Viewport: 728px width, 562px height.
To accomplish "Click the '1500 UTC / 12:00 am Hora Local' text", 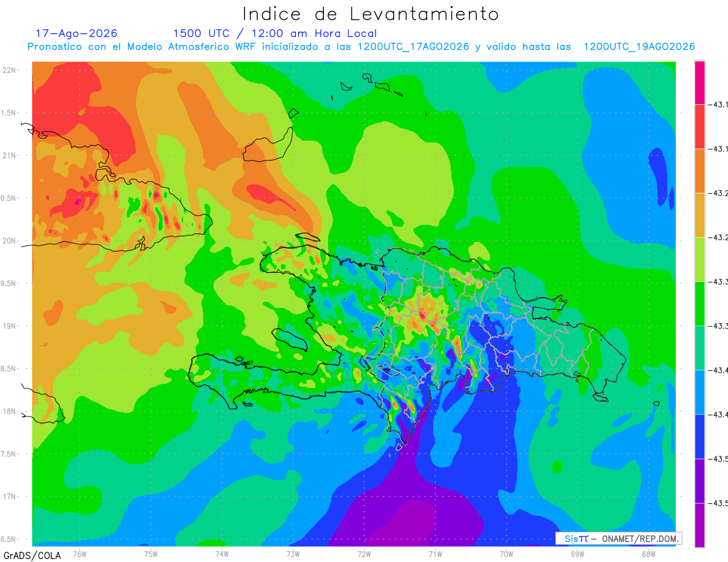I will pos(275,34).
